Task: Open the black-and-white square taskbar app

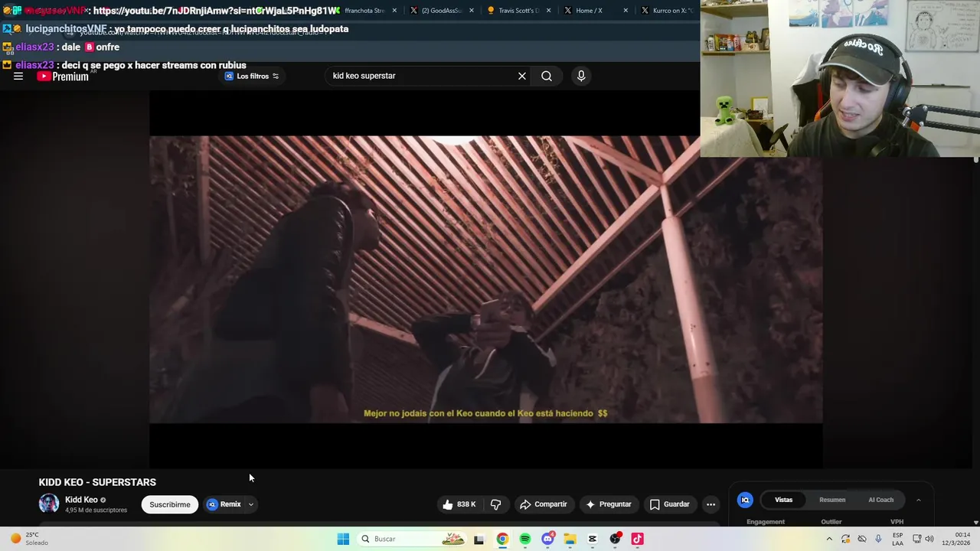Action: (x=479, y=539)
